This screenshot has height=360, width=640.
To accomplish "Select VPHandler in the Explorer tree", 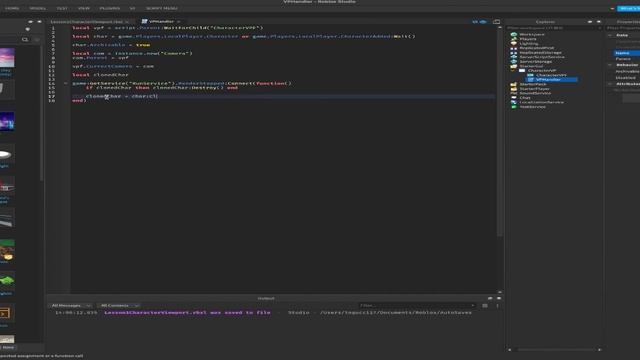I will coord(548,80).
